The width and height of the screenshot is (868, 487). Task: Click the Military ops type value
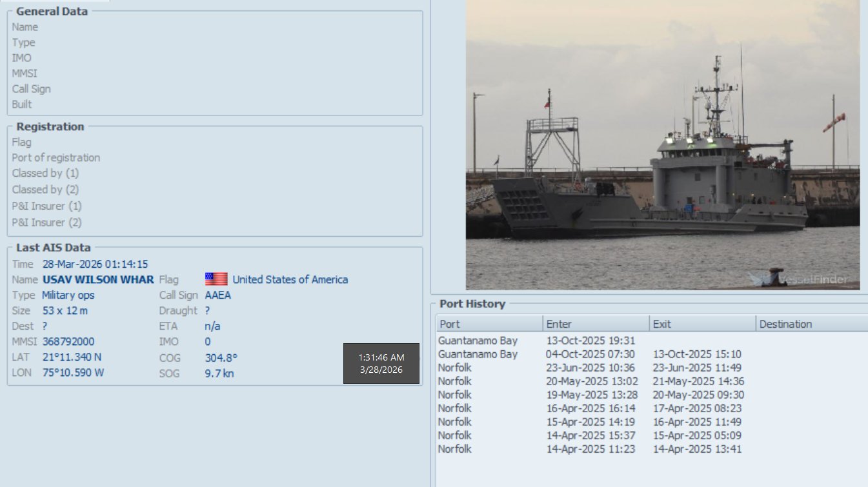pyautogui.click(x=68, y=295)
